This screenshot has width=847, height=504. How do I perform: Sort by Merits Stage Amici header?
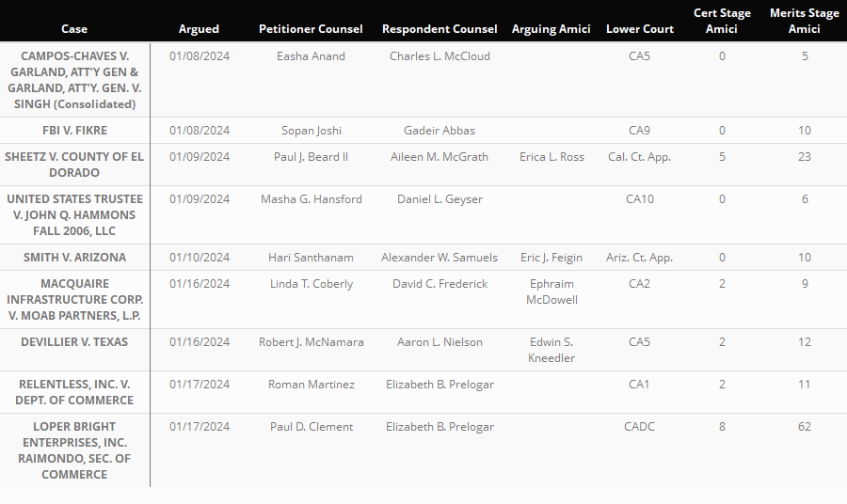[x=805, y=22]
